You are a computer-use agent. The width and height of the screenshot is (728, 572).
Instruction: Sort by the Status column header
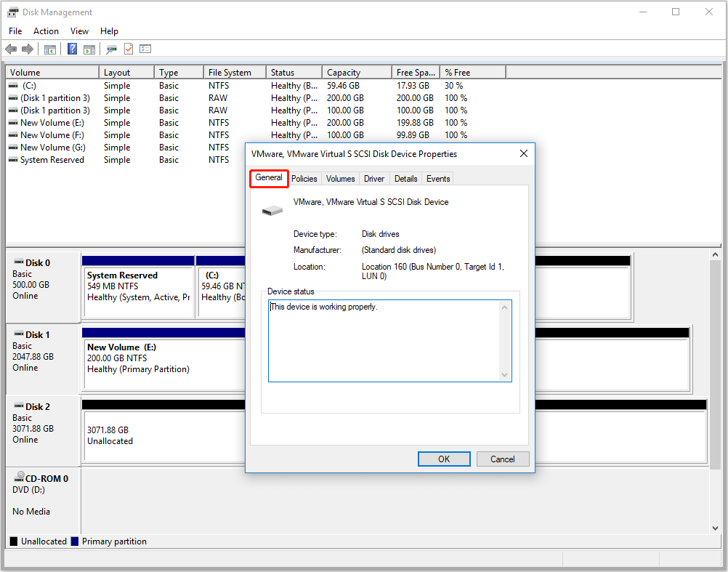coord(294,73)
